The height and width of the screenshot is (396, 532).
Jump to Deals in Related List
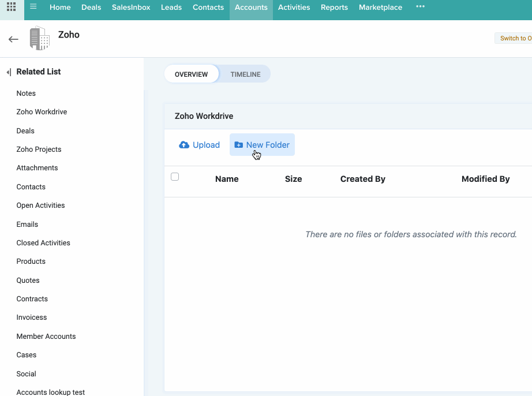[x=25, y=130]
